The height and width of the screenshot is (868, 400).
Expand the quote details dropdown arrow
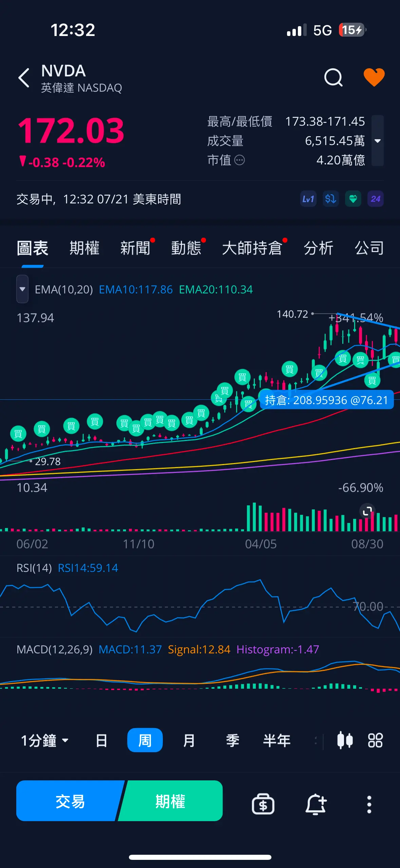click(x=378, y=141)
